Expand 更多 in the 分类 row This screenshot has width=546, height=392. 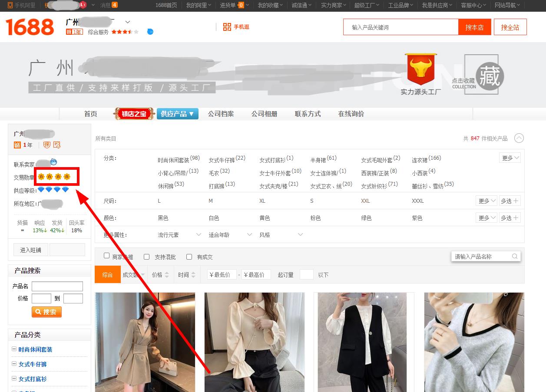510,158
